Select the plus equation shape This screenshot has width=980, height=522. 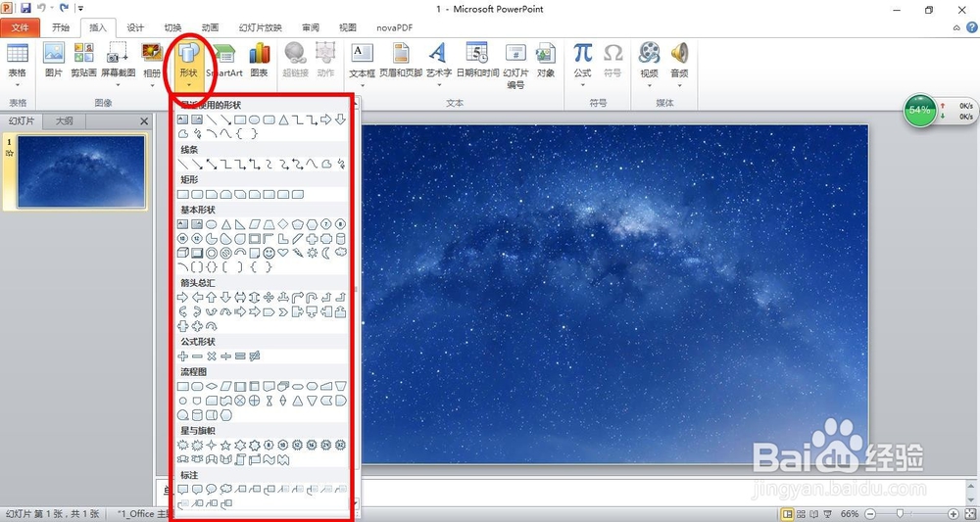182,356
